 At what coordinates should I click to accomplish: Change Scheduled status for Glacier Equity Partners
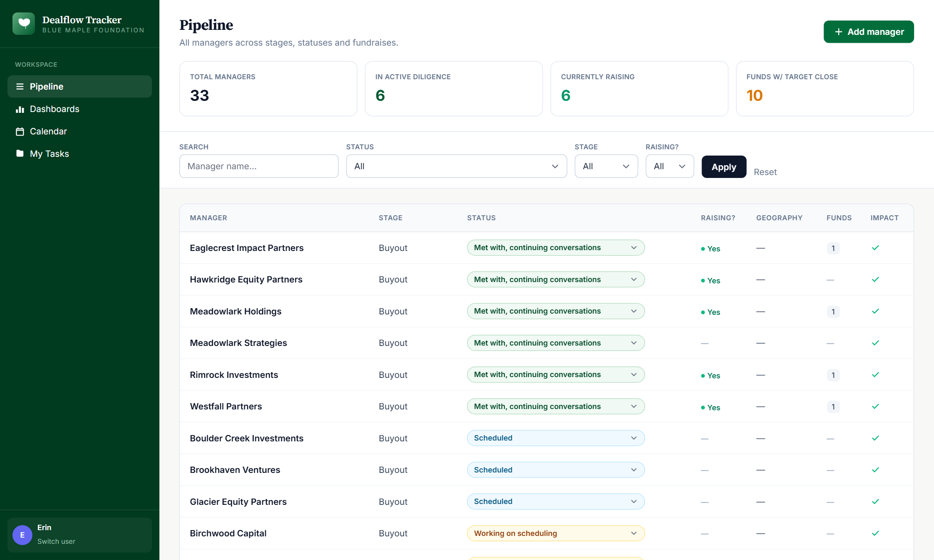[555, 502]
